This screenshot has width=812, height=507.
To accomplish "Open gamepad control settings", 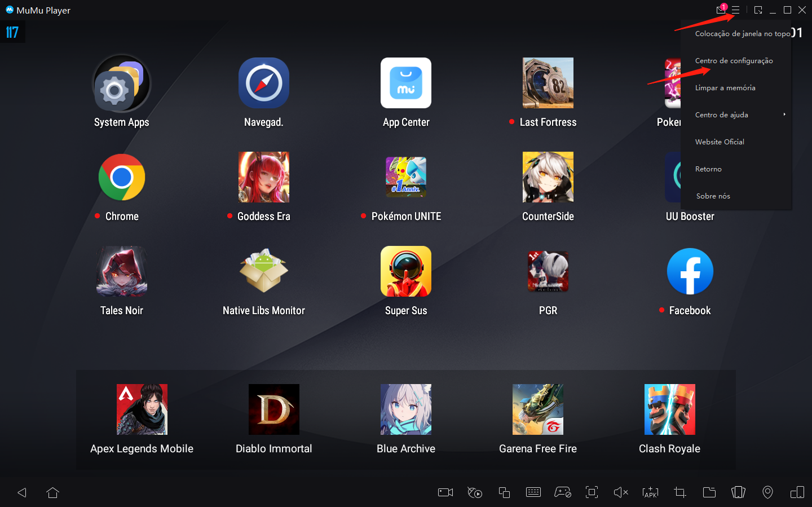I will 563,492.
